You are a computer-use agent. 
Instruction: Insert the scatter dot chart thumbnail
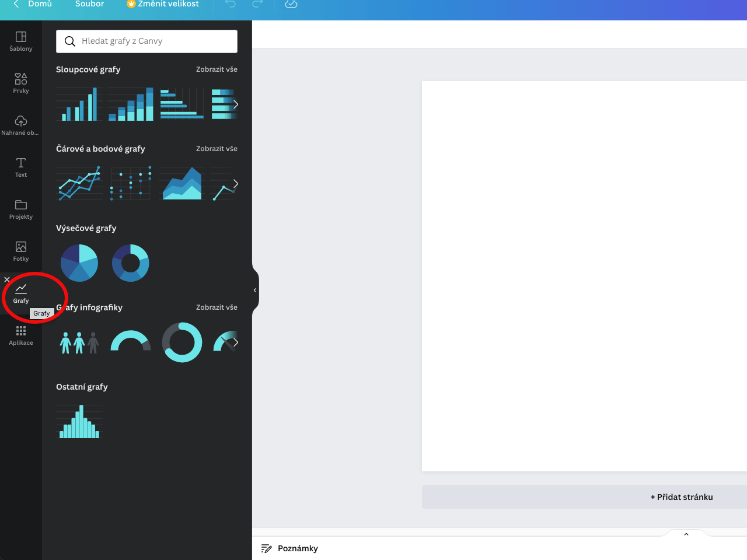pos(131,184)
